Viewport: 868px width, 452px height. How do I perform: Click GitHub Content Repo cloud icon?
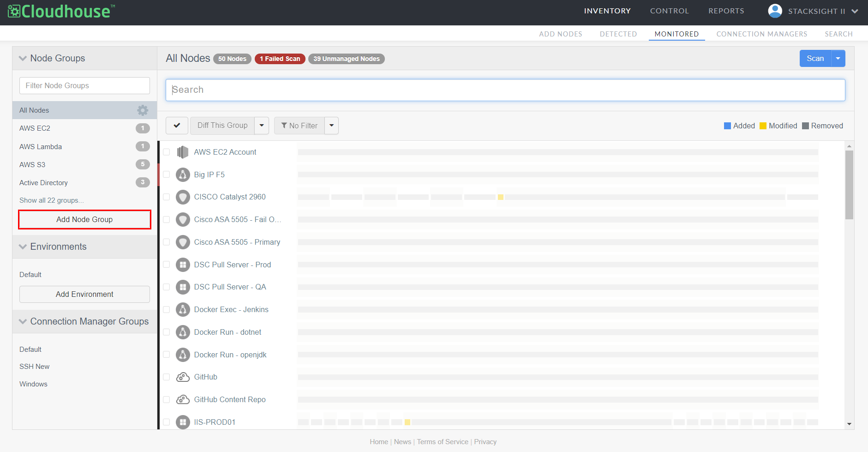tap(183, 399)
